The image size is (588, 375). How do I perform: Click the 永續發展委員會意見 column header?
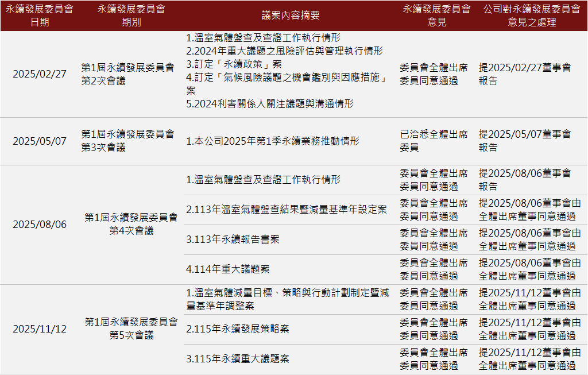[436, 16]
